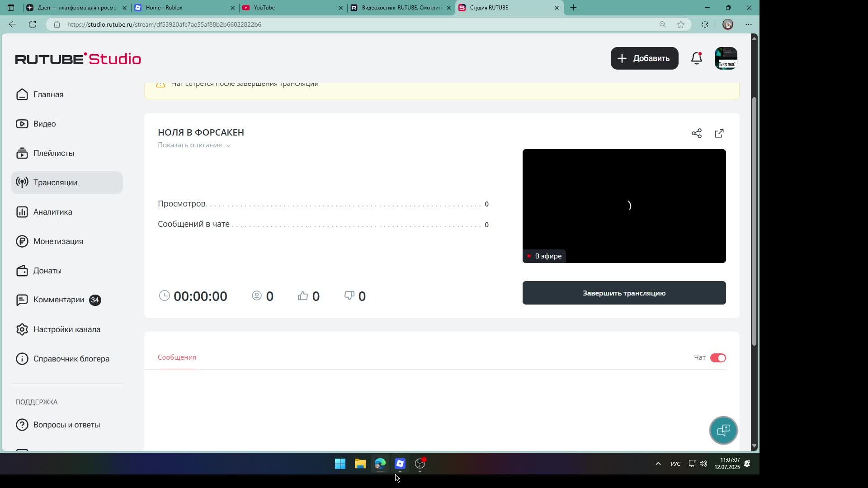Click the live stream preview player
This screenshot has width=868, height=488.
tap(624, 206)
